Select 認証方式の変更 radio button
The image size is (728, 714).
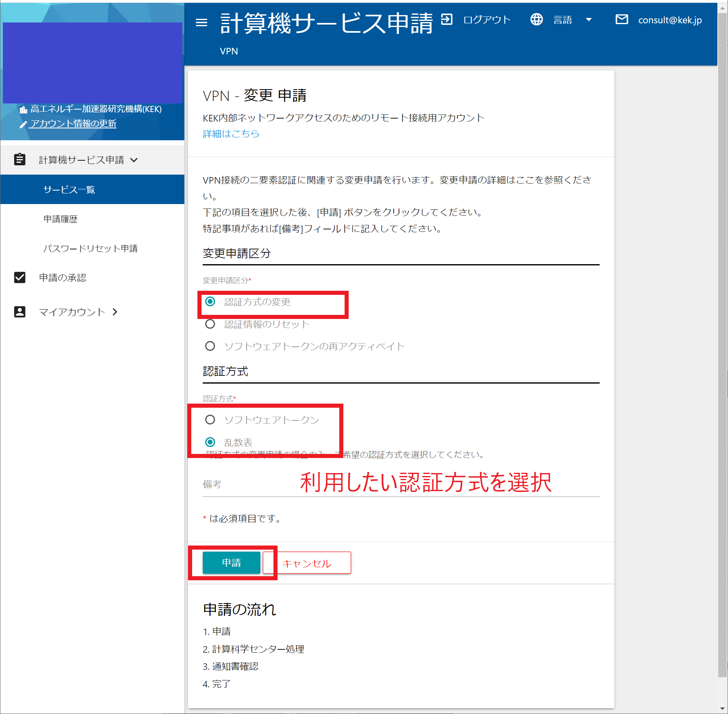[x=210, y=302]
